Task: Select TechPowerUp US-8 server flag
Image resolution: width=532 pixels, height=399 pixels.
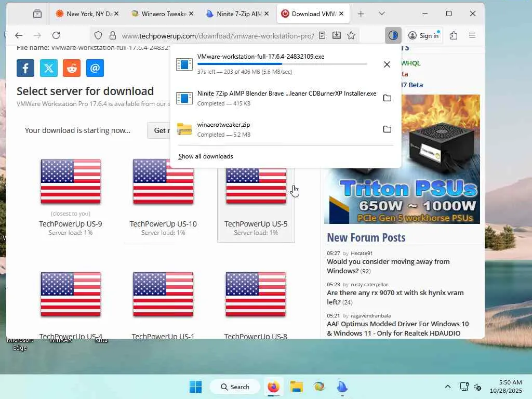Action: point(256,295)
